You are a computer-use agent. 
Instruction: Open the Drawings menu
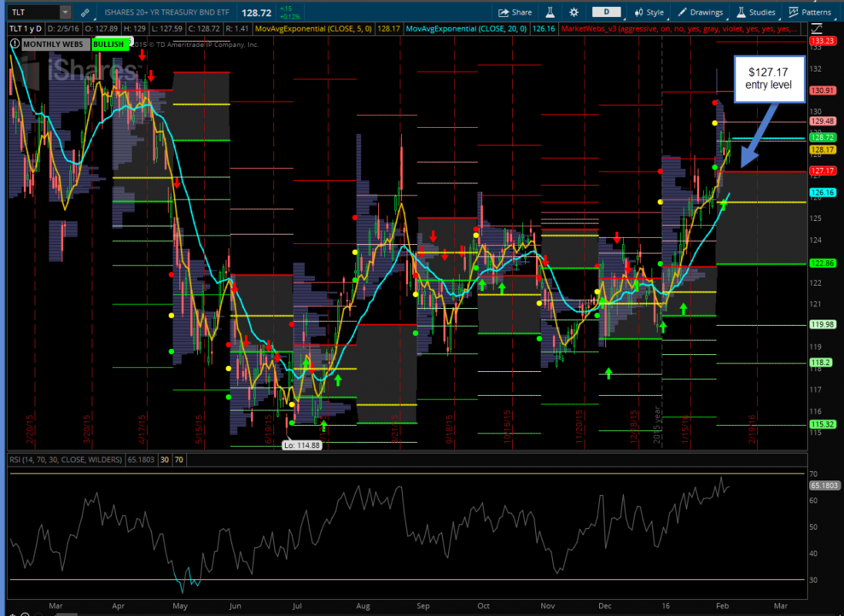699,12
